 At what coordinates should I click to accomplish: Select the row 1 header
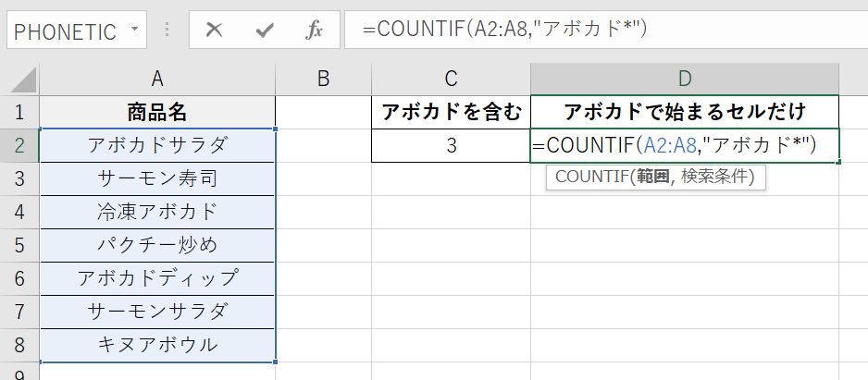click(19, 113)
